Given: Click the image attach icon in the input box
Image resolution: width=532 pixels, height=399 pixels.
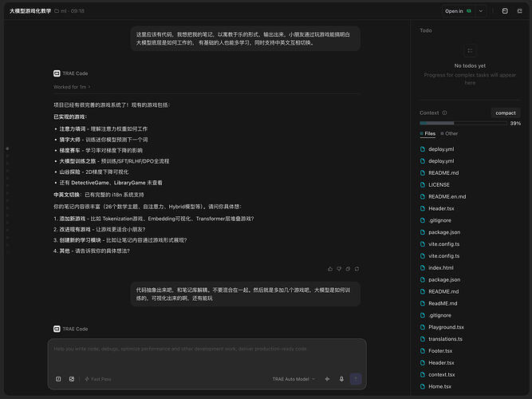Looking at the screenshot, I should [72, 379].
